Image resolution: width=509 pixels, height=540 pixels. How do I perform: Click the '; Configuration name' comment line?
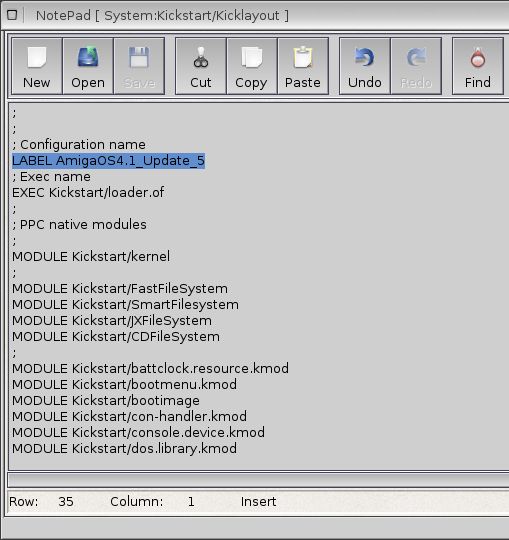coord(79,145)
